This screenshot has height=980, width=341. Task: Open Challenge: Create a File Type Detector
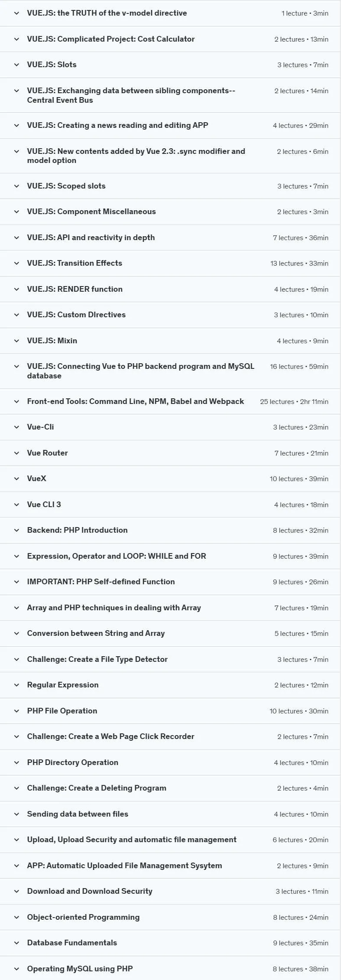(170, 659)
